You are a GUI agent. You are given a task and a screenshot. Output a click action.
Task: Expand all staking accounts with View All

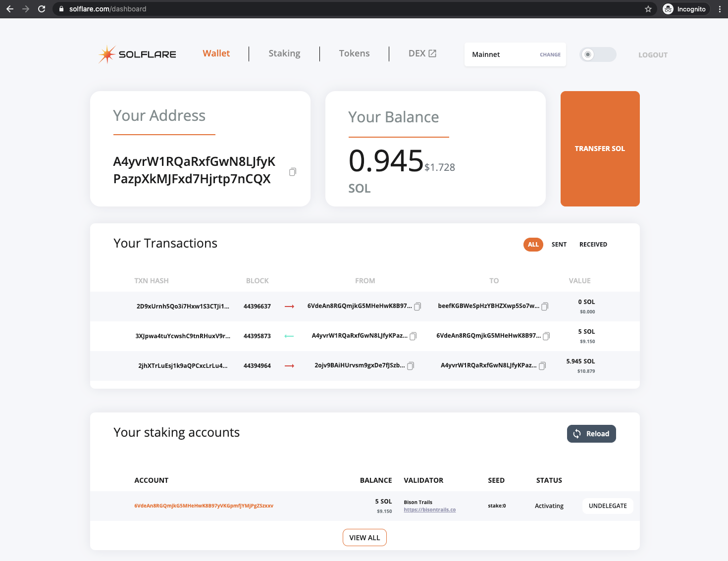364,538
